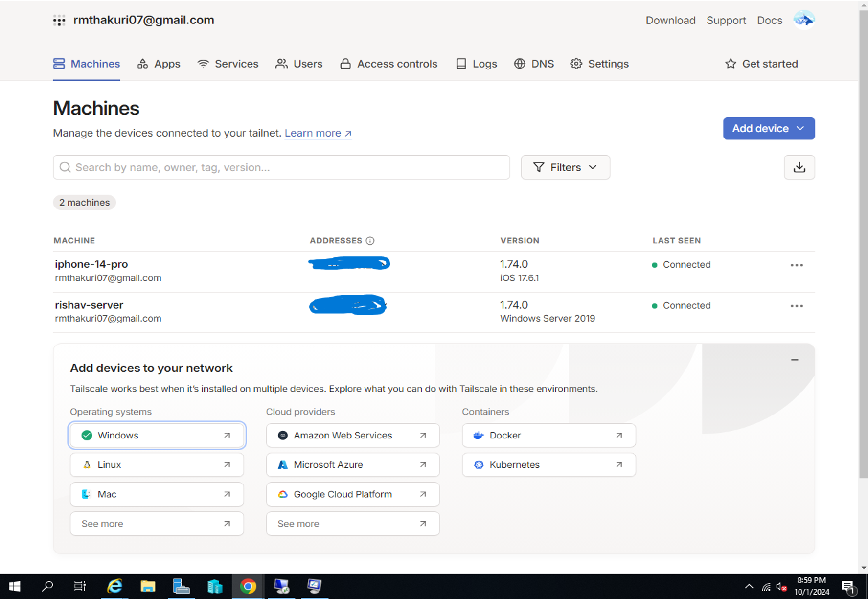Open the Docs link
Screen dimensions: 868x599
point(770,20)
